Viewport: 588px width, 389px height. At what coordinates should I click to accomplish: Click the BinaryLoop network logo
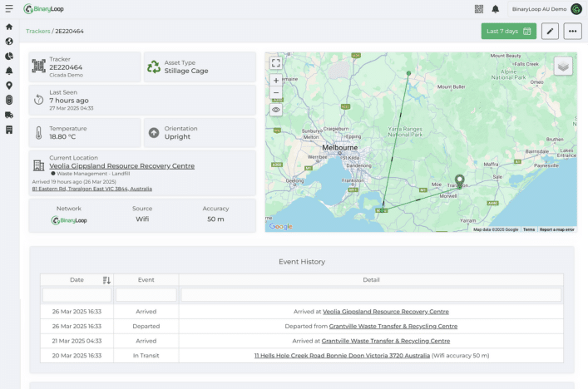pos(69,220)
